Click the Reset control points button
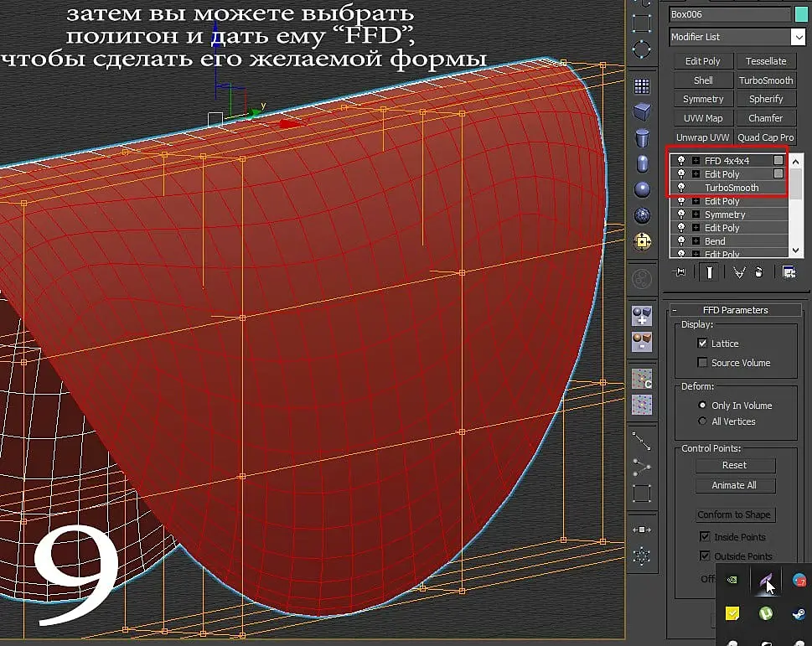812x646 pixels. click(735, 465)
